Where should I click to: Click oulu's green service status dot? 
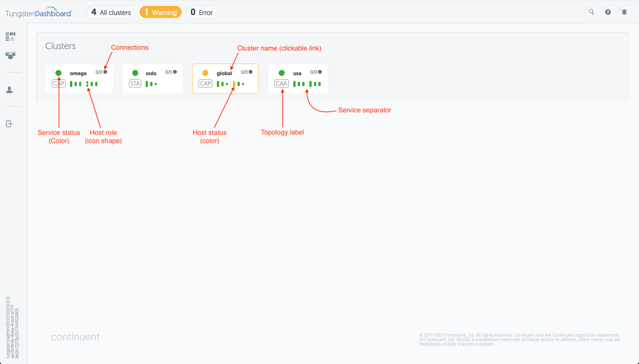click(135, 73)
